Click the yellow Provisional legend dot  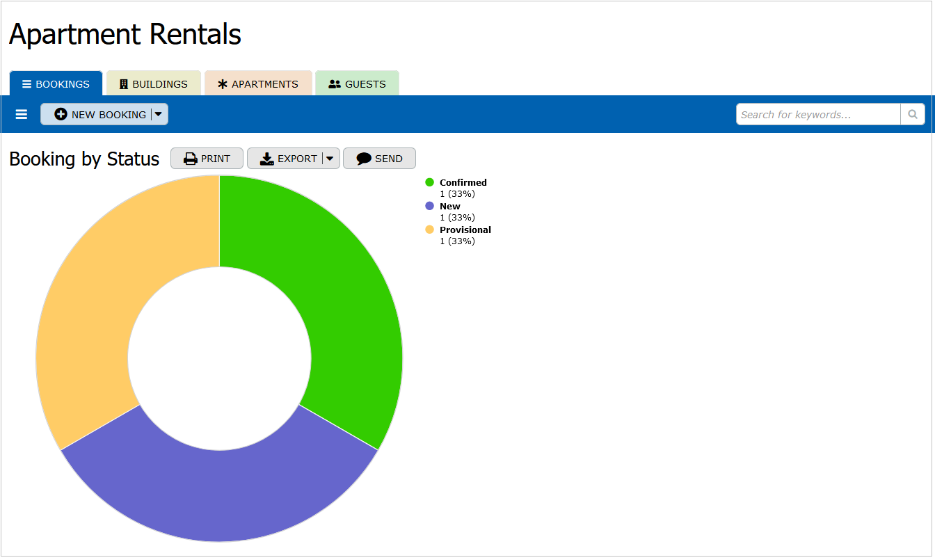pos(429,230)
